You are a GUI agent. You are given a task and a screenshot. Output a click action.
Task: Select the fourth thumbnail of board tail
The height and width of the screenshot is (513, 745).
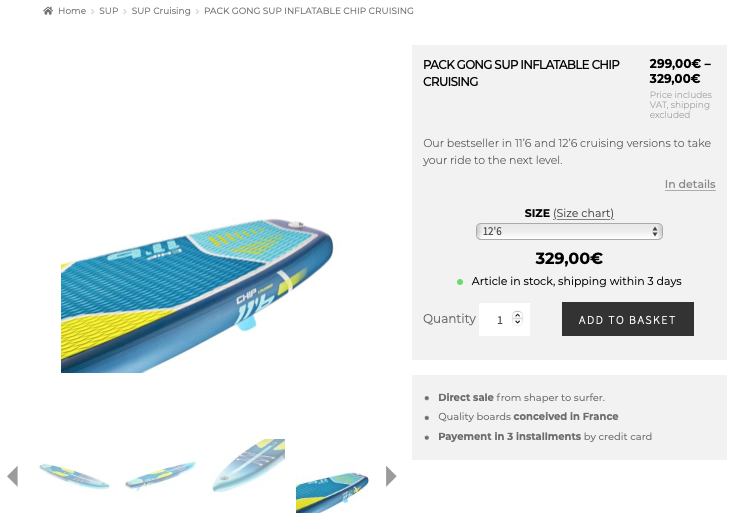[x=332, y=493]
